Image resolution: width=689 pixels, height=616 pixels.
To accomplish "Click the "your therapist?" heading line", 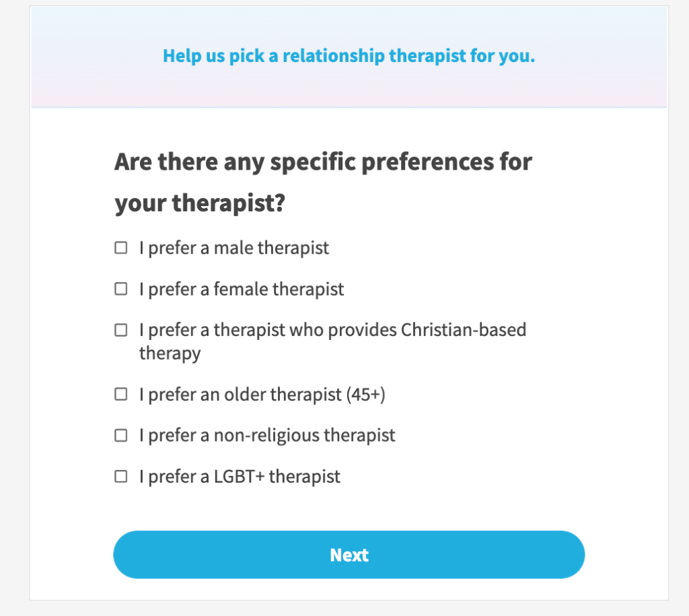I will 200,203.
